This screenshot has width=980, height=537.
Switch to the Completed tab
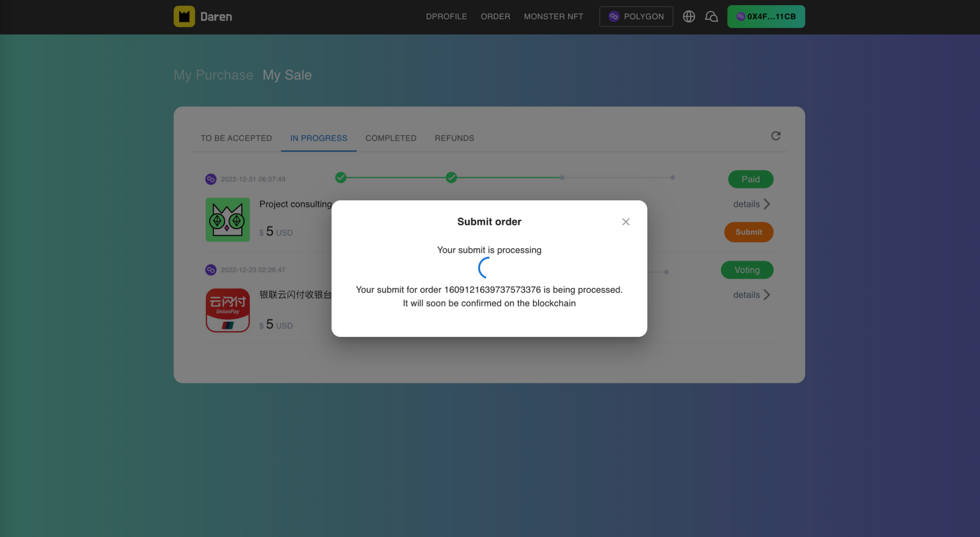point(390,138)
